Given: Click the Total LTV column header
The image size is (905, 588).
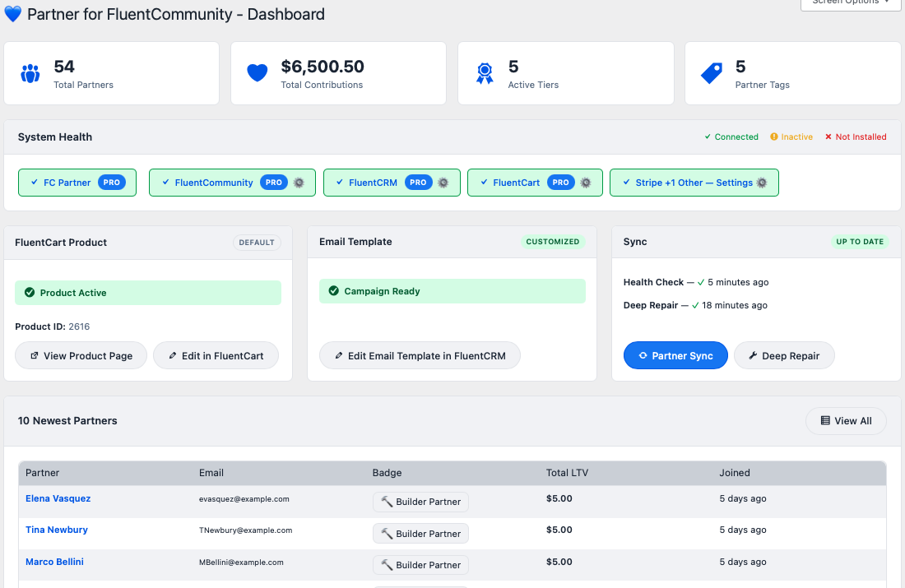Looking at the screenshot, I should pos(567,473).
